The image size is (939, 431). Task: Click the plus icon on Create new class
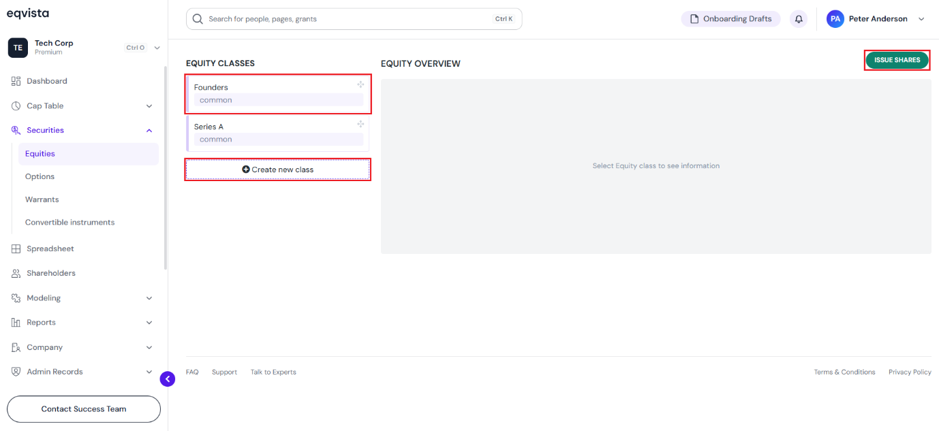click(x=246, y=169)
